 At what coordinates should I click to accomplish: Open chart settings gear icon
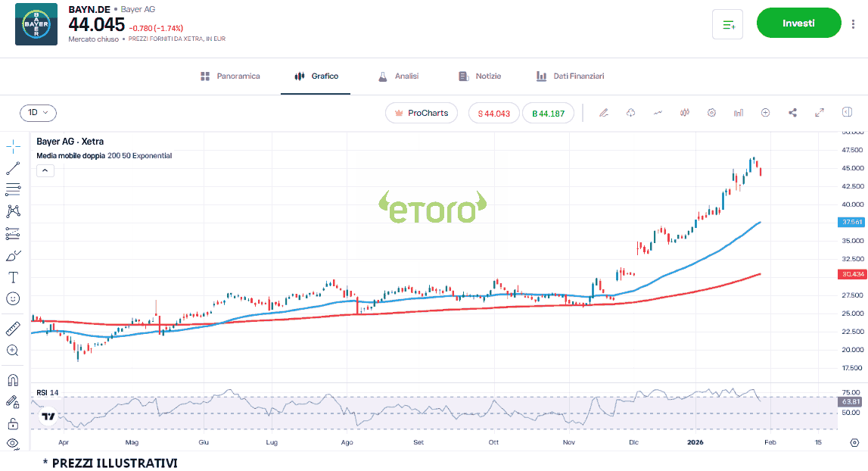[x=711, y=113]
